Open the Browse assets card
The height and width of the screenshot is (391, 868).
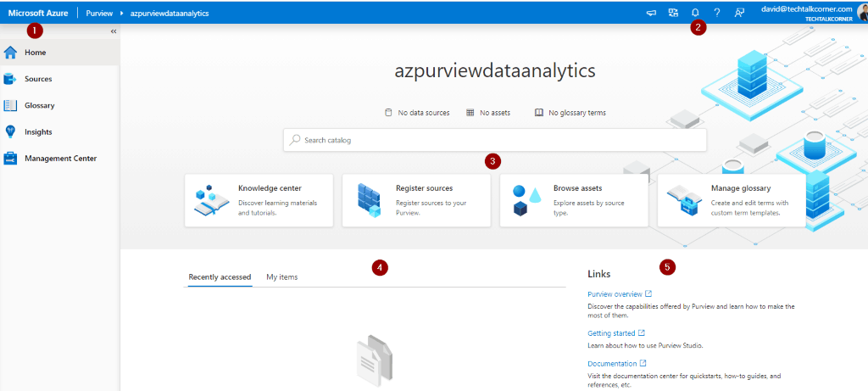574,200
